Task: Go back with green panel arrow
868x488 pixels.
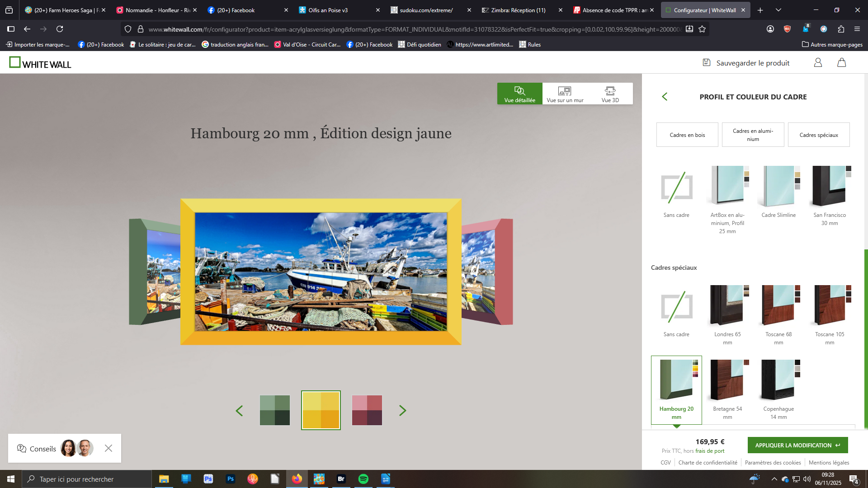Action: [665, 97]
